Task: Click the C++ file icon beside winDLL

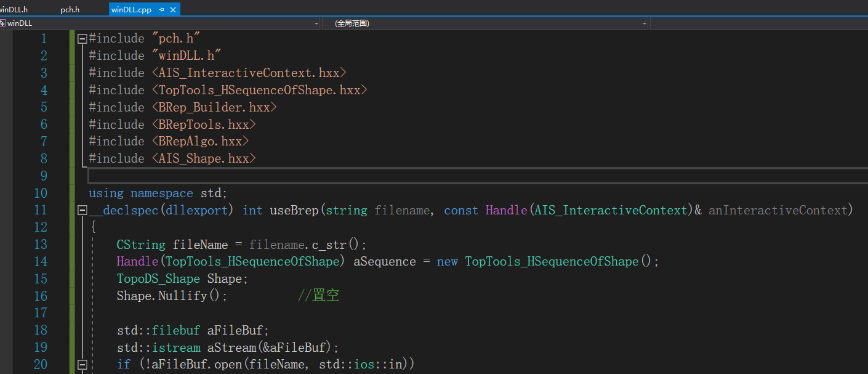Action: tap(4, 23)
